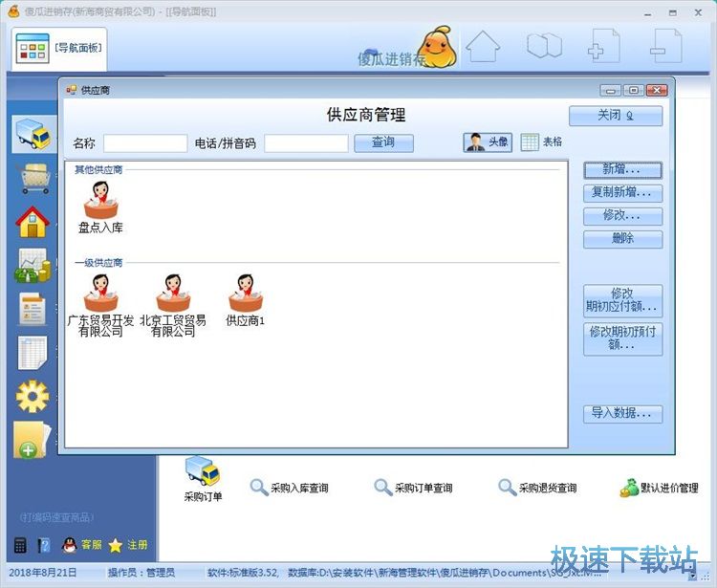
Task: Maximize the 供应商 dialog window
Action: [x=634, y=90]
